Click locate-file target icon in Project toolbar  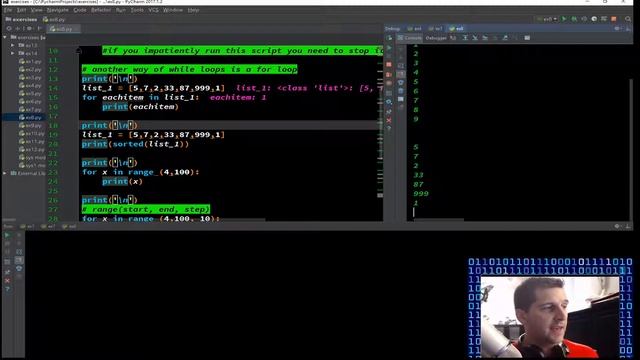tap(9, 29)
